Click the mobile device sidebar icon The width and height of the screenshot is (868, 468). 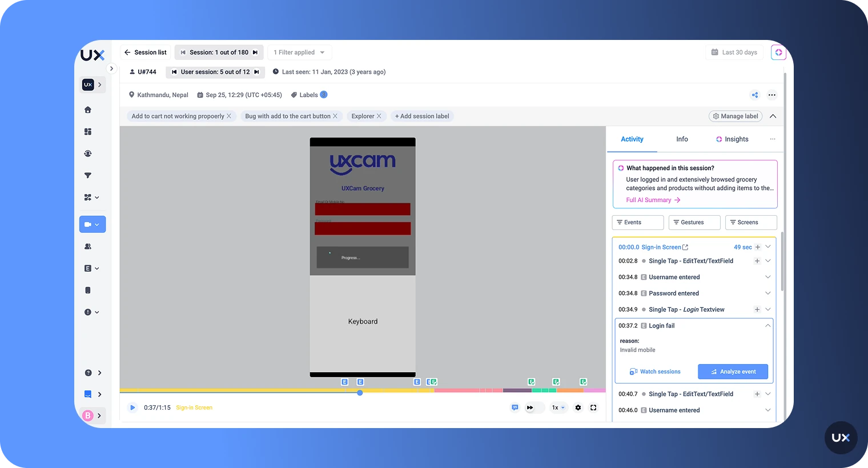pyautogui.click(x=88, y=291)
